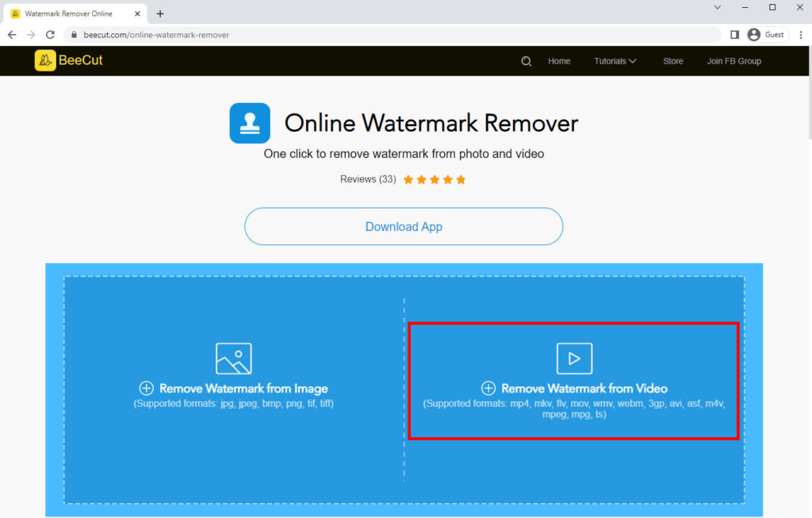Toggle the side panel icon in the browser toolbar
This screenshot has height=518, width=812.
tap(734, 34)
